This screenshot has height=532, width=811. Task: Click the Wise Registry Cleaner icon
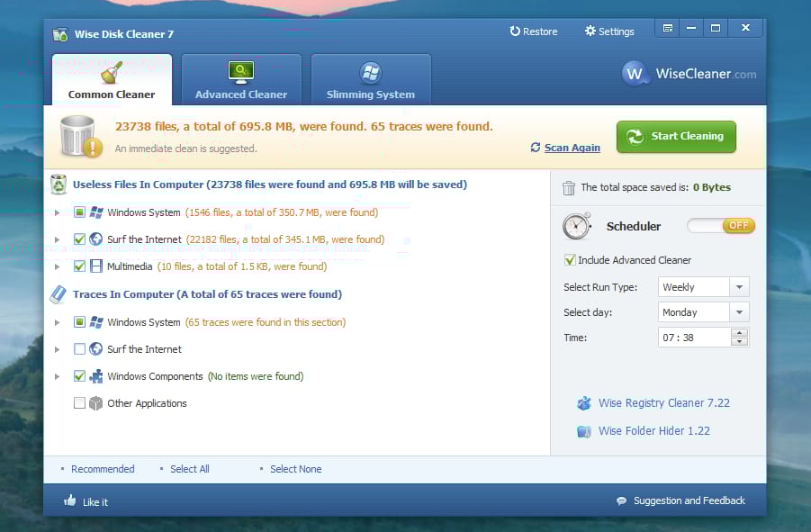click(584, 403)
